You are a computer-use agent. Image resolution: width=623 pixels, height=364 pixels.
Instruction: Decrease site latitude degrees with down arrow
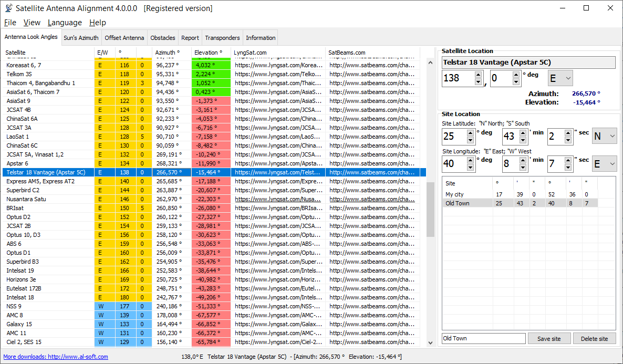coord(470,140)
